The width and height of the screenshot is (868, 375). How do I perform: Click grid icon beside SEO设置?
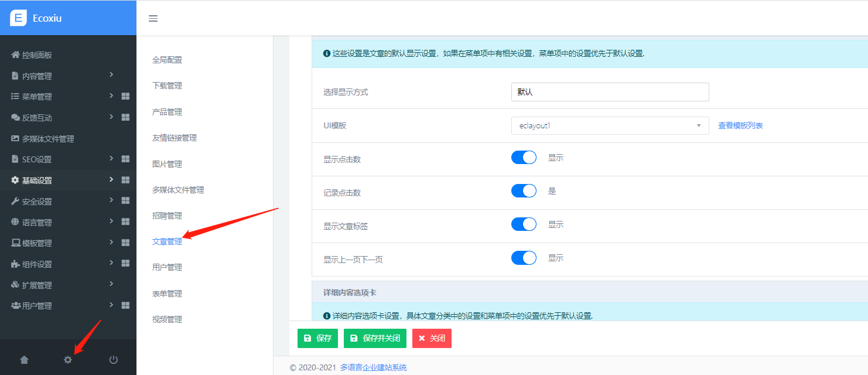[125, 159]
